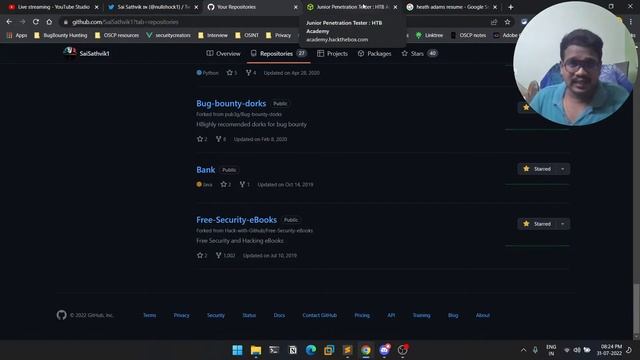Open the Free-Security-eBooks repository

237,220
